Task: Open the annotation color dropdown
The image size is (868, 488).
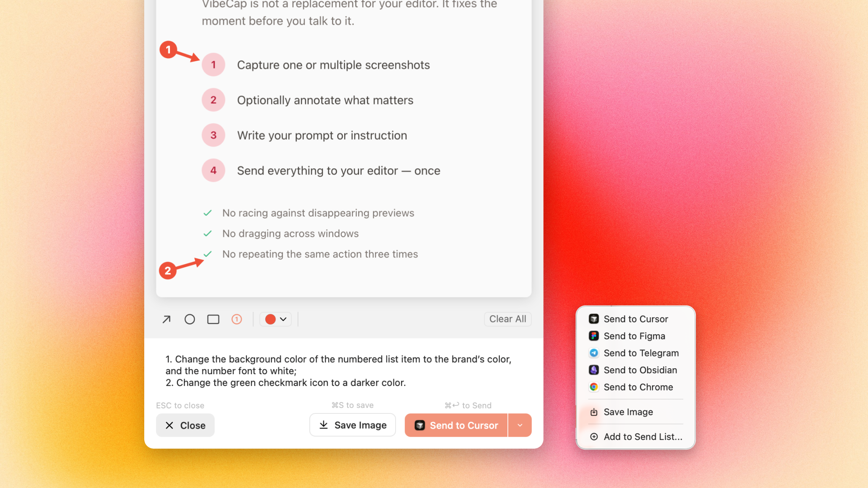Action: click(x=283, y=319)
